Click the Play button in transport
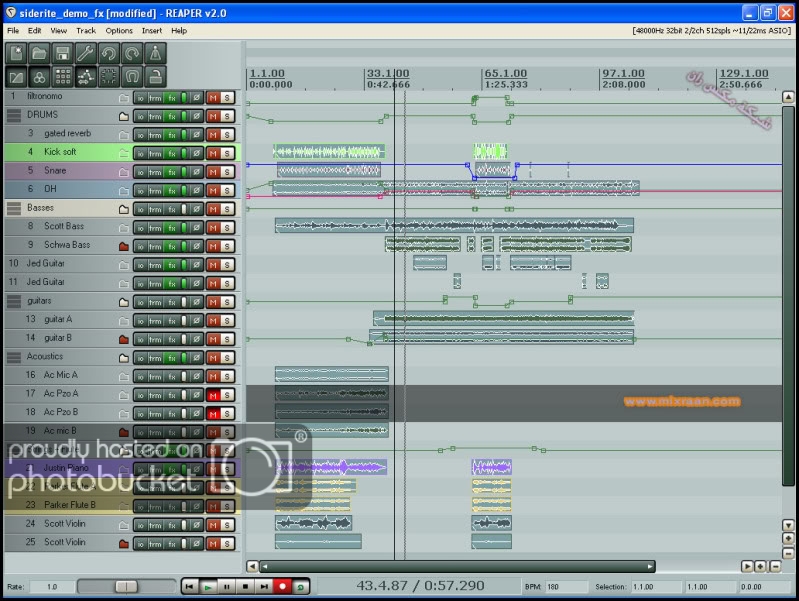Screen dimensions: 799x601 pos(208,587)
